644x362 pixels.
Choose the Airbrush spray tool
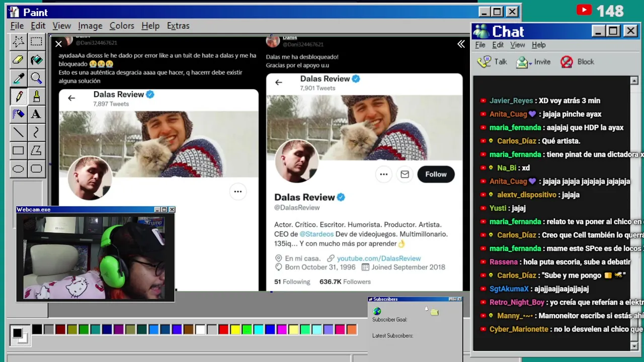click(18, 114)
